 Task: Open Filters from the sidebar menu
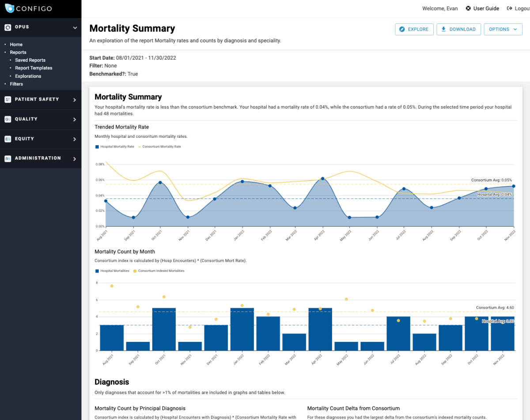(16, 83)
